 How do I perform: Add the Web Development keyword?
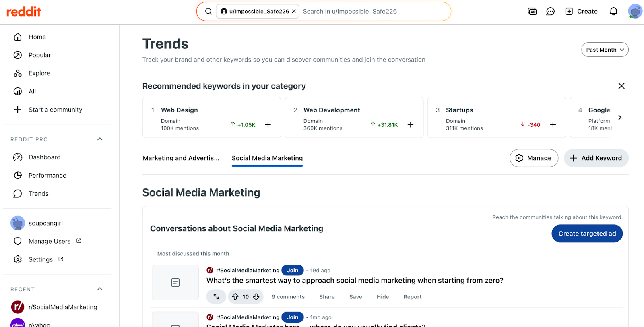(411, 125)
